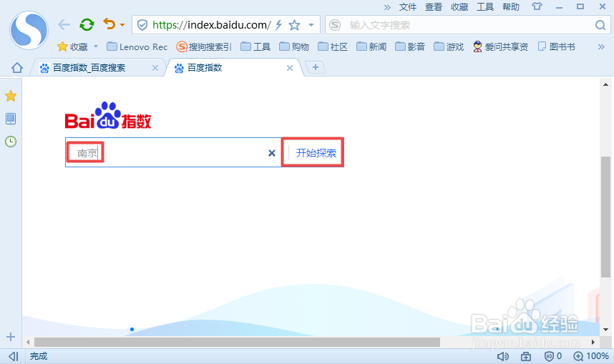
Task: Click the status bar toolbox icon
Action: tap(526, 356)
